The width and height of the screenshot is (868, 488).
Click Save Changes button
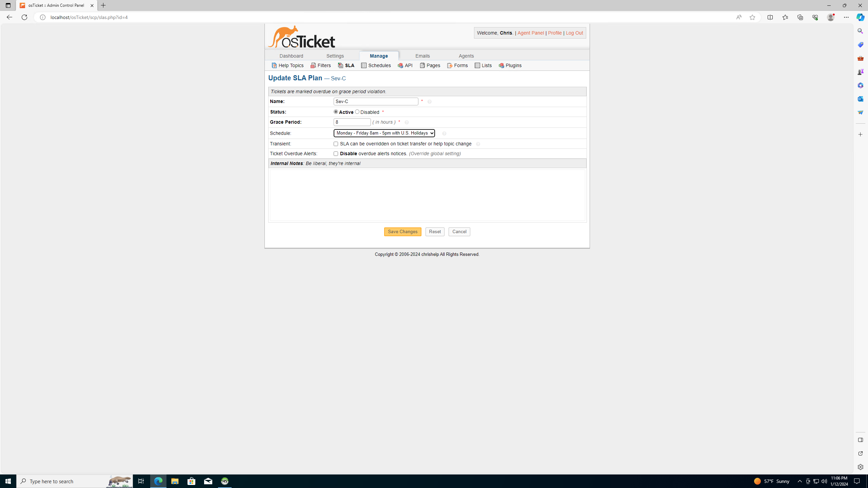pyautogui.click(x=402, y=232)
